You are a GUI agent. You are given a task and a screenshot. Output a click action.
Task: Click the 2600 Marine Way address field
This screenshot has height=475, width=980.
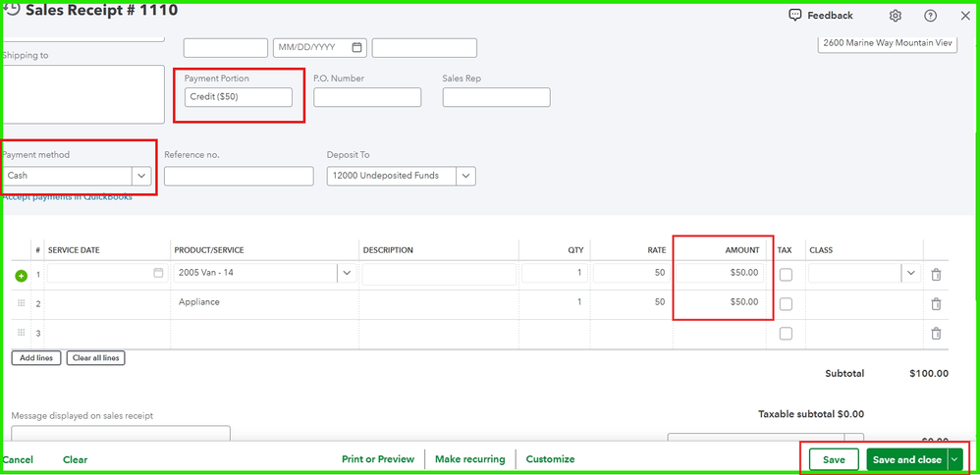point(888,43)
